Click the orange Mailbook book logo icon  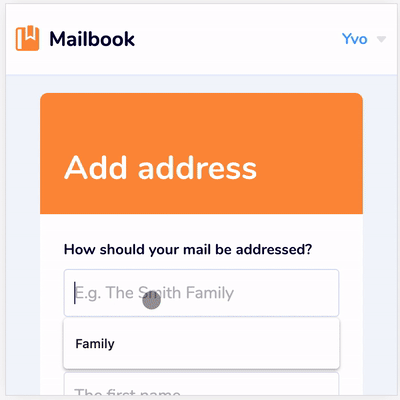tap(27, 38)
